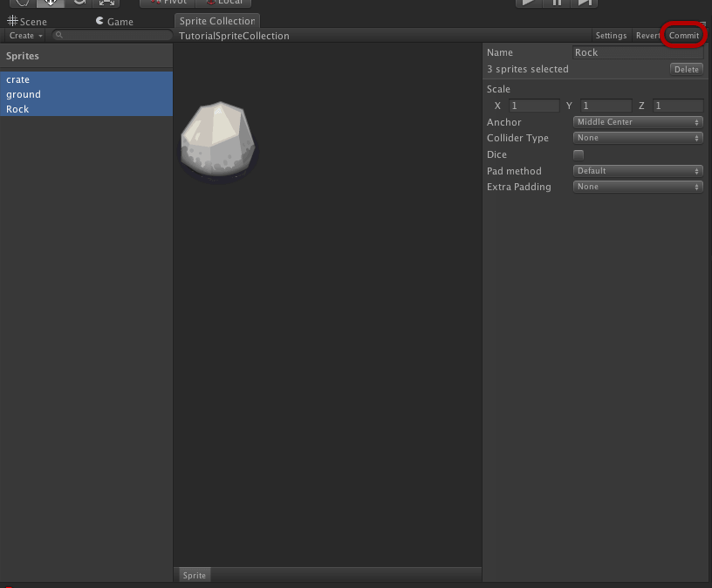Click the '3 sprites selected' text
This screenshot has width=712, height=588.
[528, 69]
